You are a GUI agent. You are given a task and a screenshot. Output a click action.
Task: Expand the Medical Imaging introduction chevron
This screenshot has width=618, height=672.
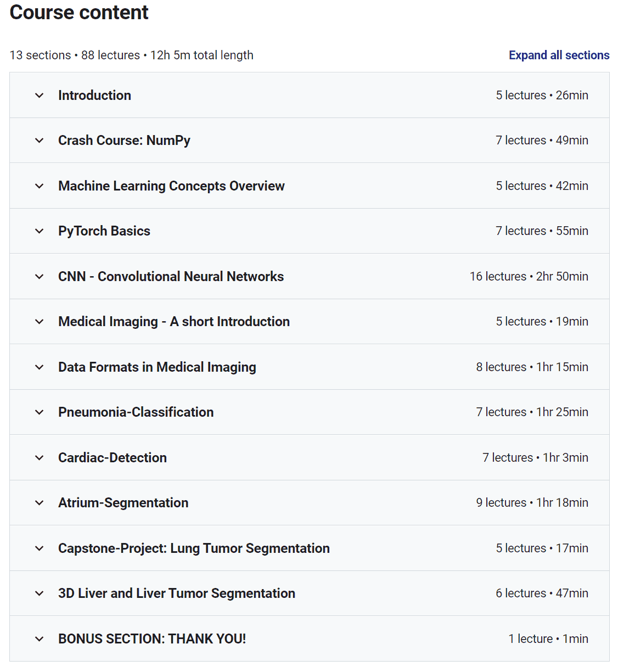click(x=40, y=322)
